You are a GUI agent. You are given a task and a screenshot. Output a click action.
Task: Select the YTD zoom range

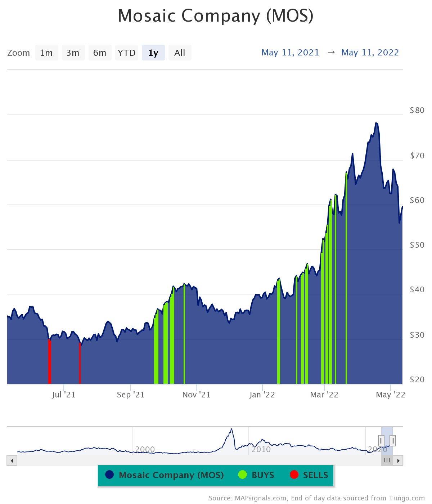point(127,53)
